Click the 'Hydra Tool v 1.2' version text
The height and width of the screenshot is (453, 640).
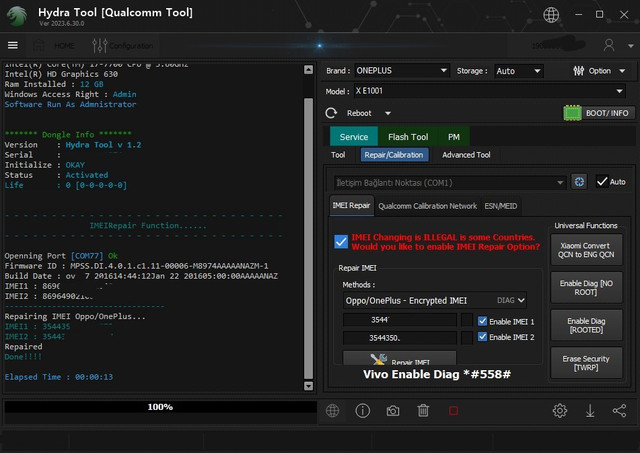(x=103, y=145)
